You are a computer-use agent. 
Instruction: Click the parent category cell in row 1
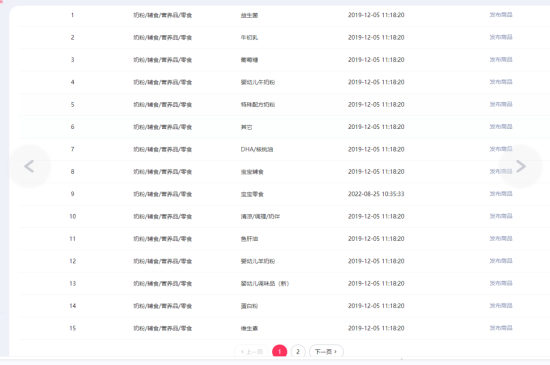pyautogui.click(x=163, y=15)
